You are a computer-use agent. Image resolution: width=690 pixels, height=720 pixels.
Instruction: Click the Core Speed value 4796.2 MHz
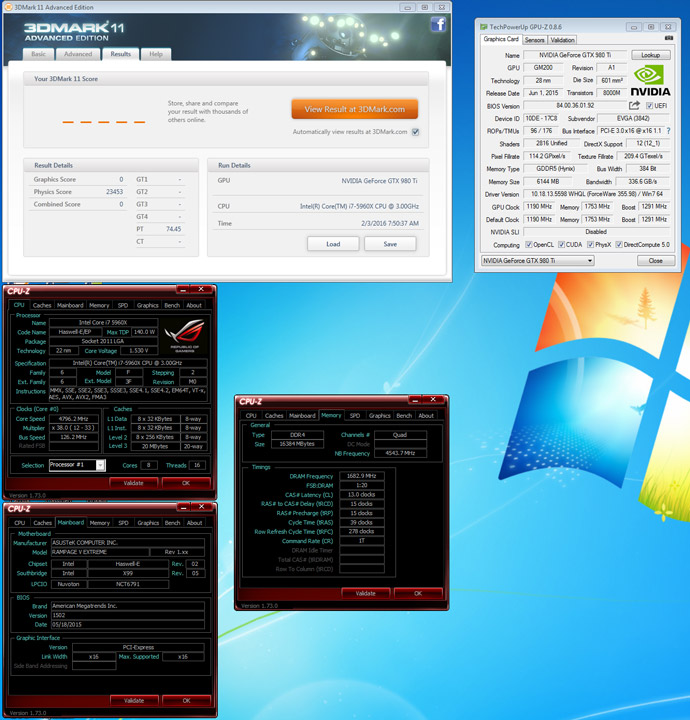point(74,419)
